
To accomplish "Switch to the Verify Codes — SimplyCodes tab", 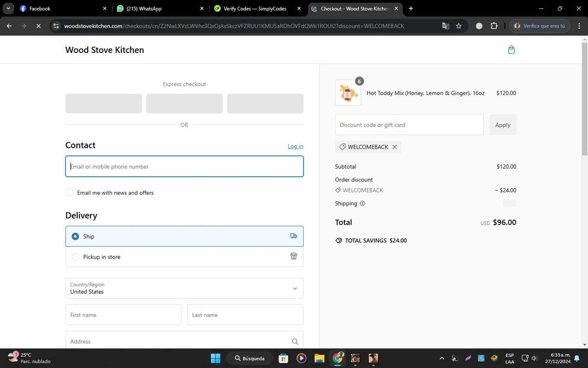I will coord(255,9).
